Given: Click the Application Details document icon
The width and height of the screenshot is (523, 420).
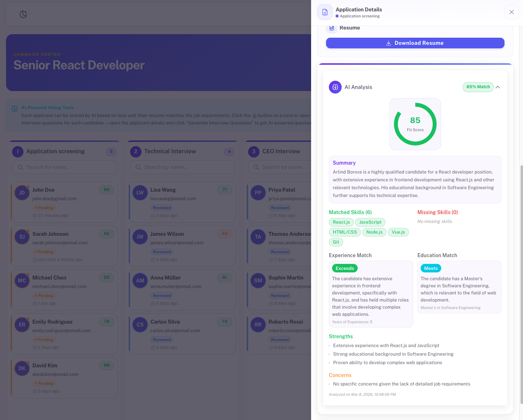Looking at the screenshot, I should click(x=325, y=12).
